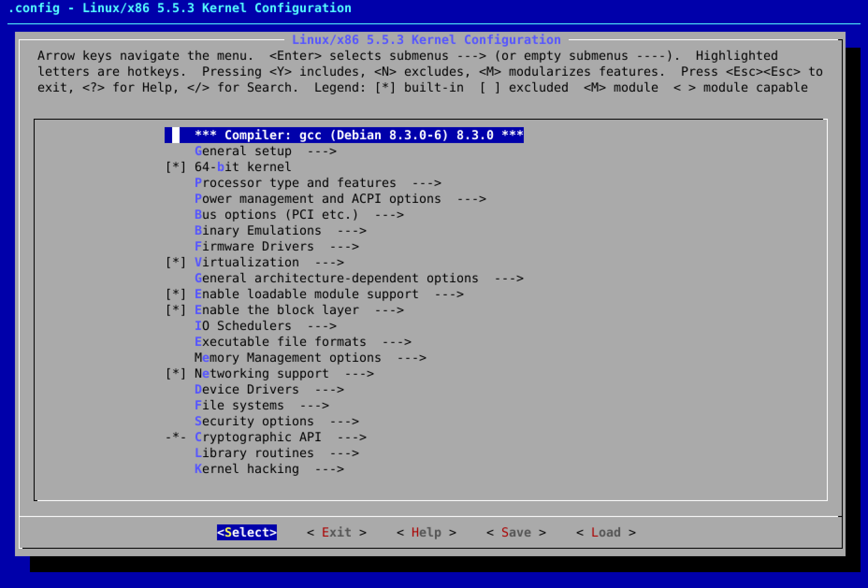The height and width of the screenshot is (588, 868).
Task: Open File systems menu entry
Action: (x=261, y=405)
